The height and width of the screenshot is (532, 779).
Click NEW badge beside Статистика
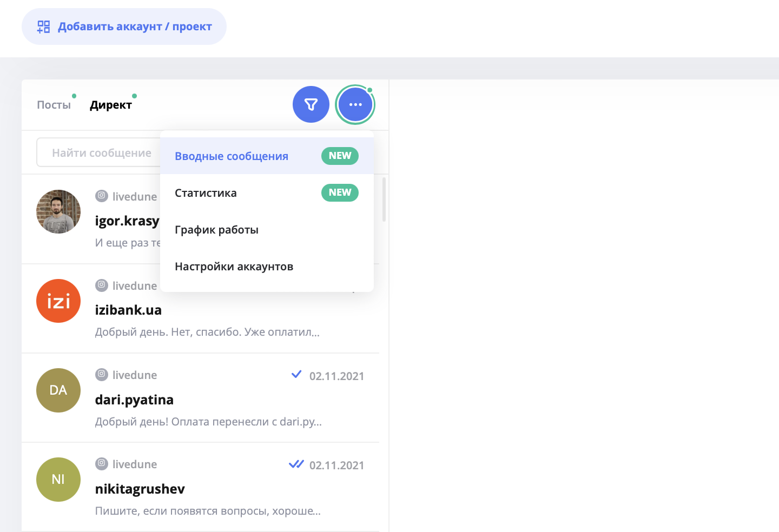(x=340, y=192)
